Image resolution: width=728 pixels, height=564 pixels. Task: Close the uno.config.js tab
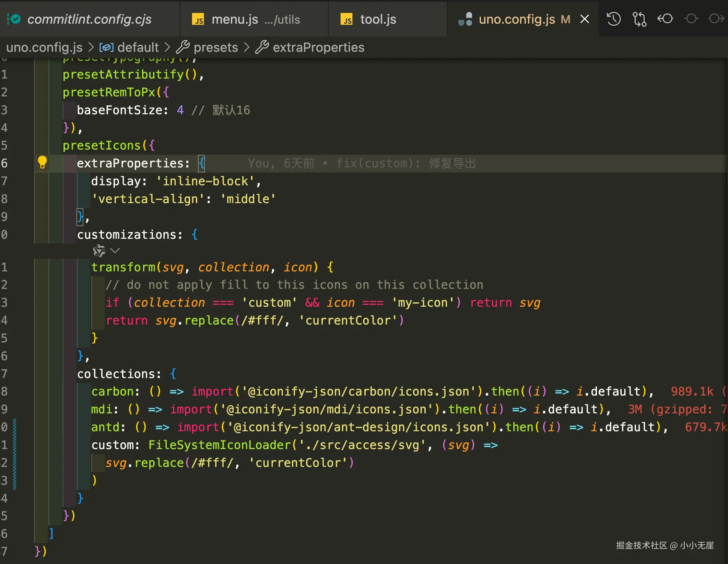click(x=585, y=19)
